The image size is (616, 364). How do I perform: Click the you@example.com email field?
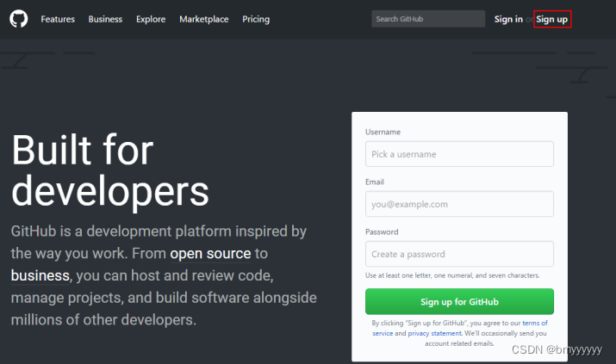[459, 204]
